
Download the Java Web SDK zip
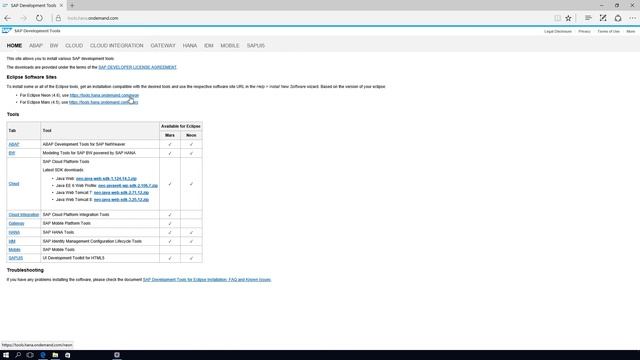(x=106, y=179)
